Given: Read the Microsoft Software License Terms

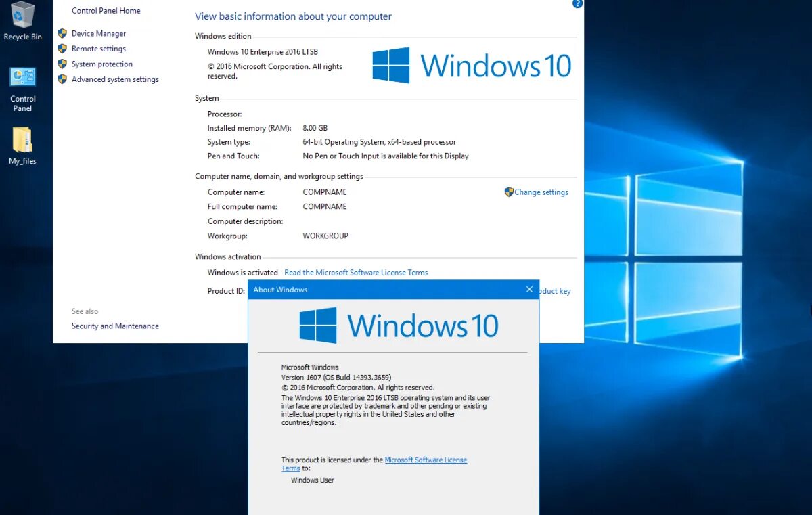Looking at the screenshot, I should [x=356, y=272].
